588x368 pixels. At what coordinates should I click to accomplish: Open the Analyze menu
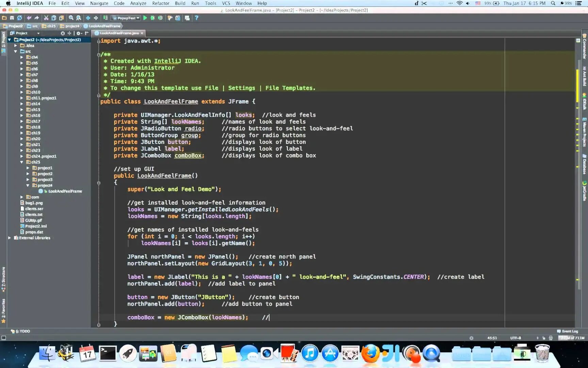tap(138, 3)
